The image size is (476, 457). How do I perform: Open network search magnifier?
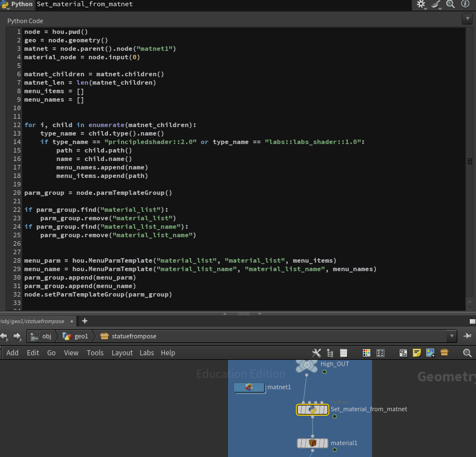click(x=467, y=352)
